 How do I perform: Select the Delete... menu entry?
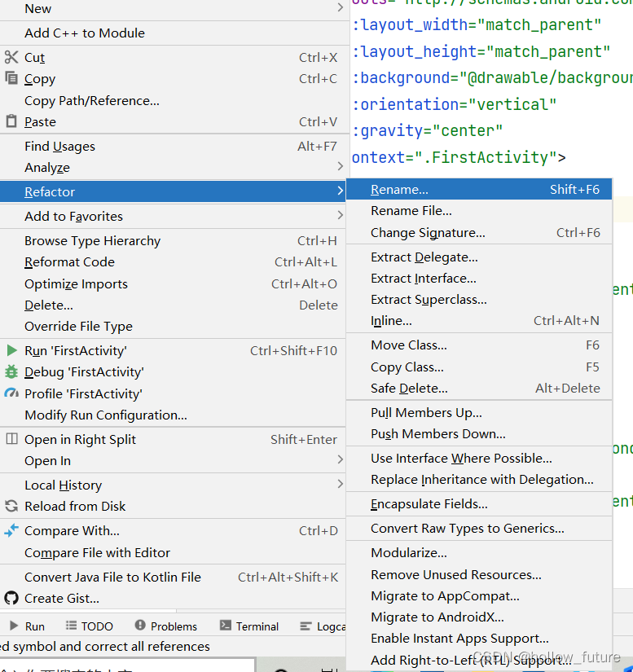tap(173, 305)
